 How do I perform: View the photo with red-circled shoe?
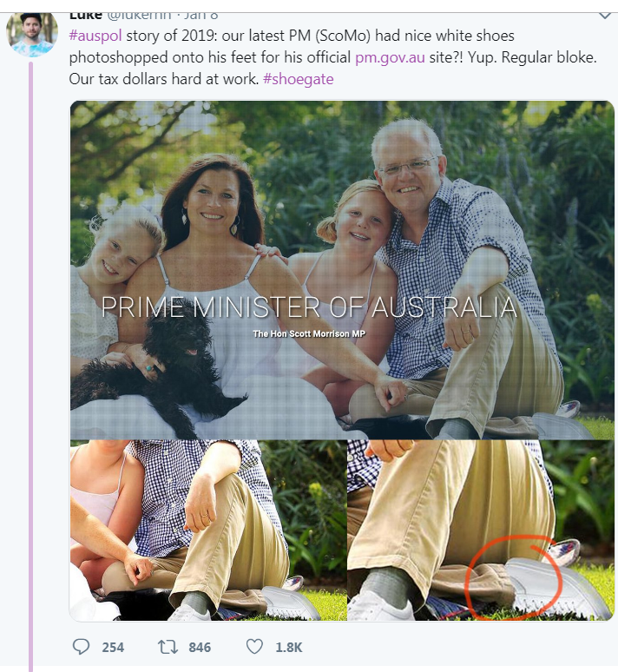(481, 530)
